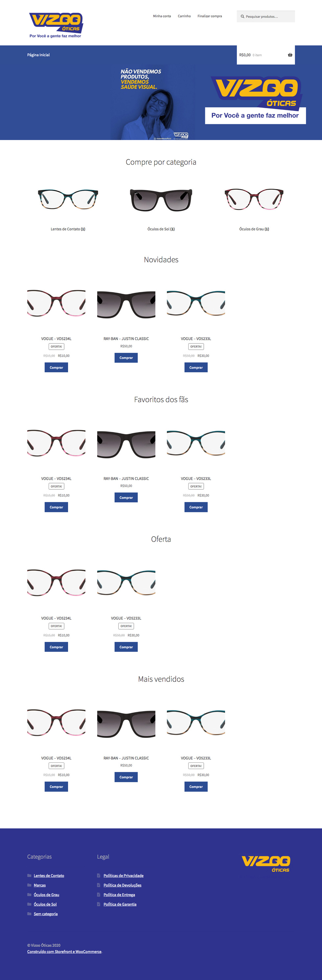
Task: Open the Lentes de Contato category image
Action: point(68,199)
